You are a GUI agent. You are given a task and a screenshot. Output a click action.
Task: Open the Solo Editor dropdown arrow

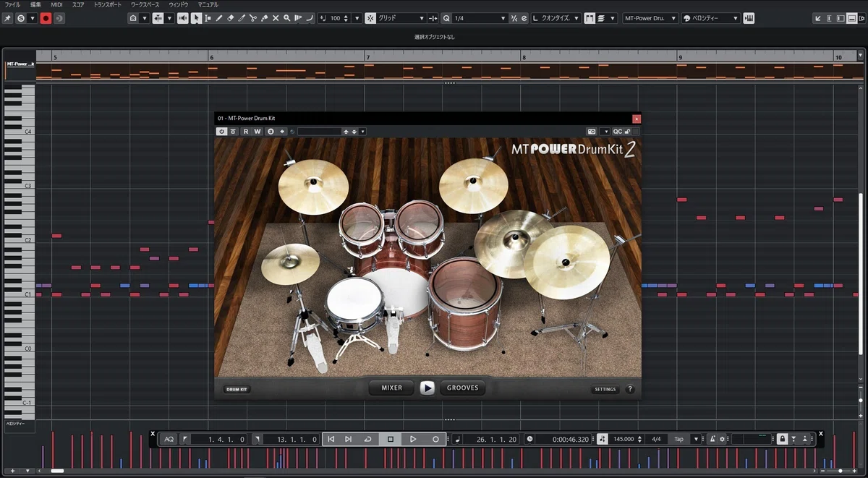click(x=33, y=18)
